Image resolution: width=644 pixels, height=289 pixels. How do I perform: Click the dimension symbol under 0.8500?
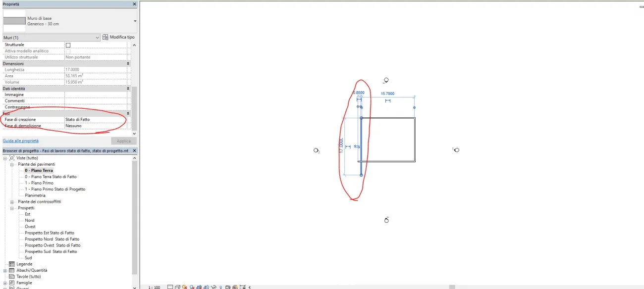(x=359, y=99)
